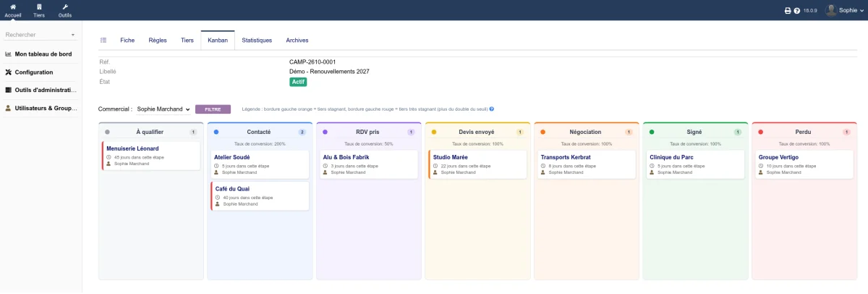Click the user icon beside Utilisateurs & Groupes
Screen dimensions: 868x294
pyautogui.click(x=9, y=109)
